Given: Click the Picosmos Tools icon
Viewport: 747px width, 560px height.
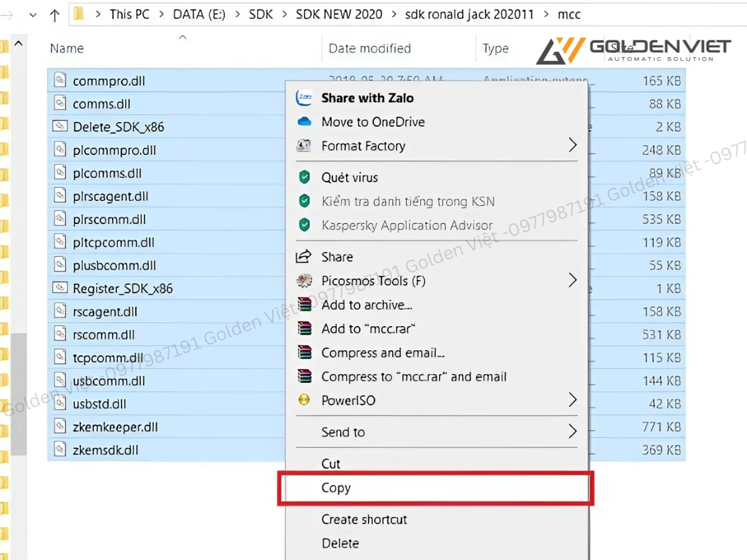Looking at the screenshot, I should [x=304, y=281].
